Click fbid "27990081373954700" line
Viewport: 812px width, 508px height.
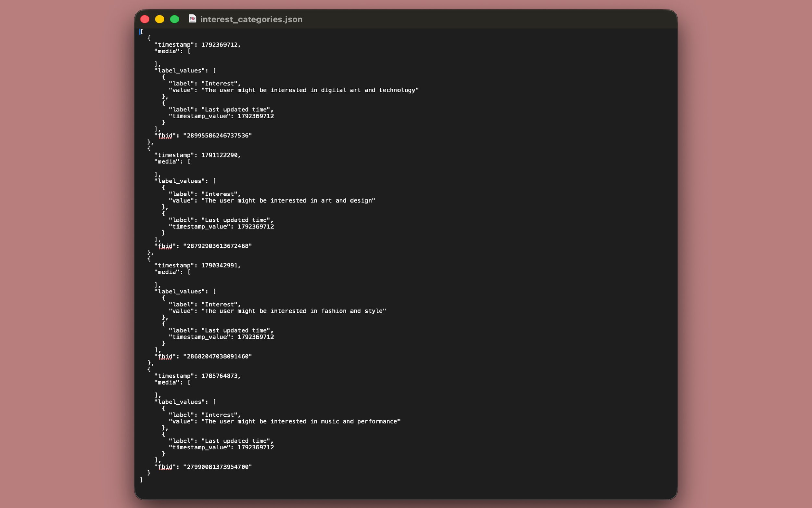click(x=203, y=467)
